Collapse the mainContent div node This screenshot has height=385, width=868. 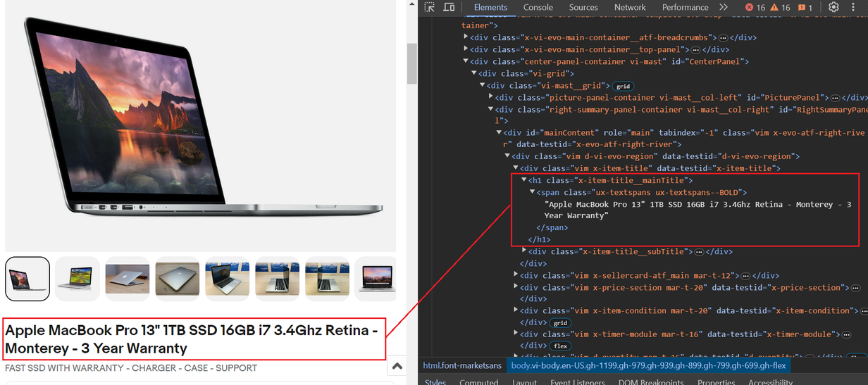tap(499, 132)
